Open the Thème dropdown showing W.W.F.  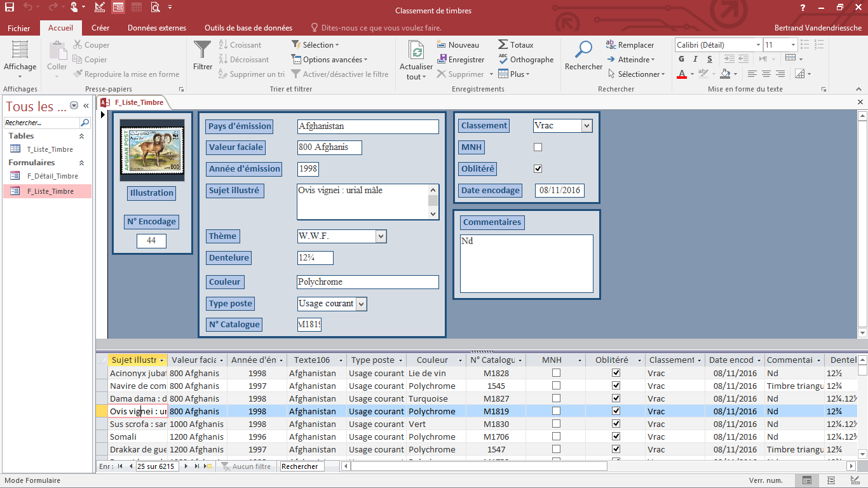point(381,236)
